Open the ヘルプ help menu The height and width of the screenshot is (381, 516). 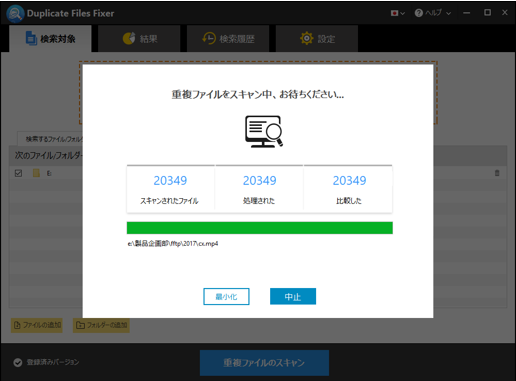tap(433, 13)
